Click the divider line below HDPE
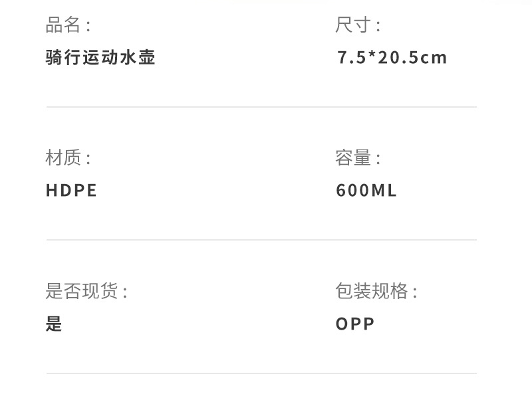The image size is (532, 410). pyautogui.click(x=261, y=240)
